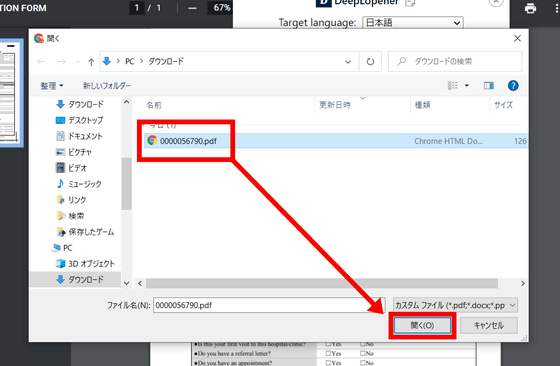This screenshot has height=366, width=560.
Task: Open the view options dropdown arrow
Action: click(x=466, y=85)
